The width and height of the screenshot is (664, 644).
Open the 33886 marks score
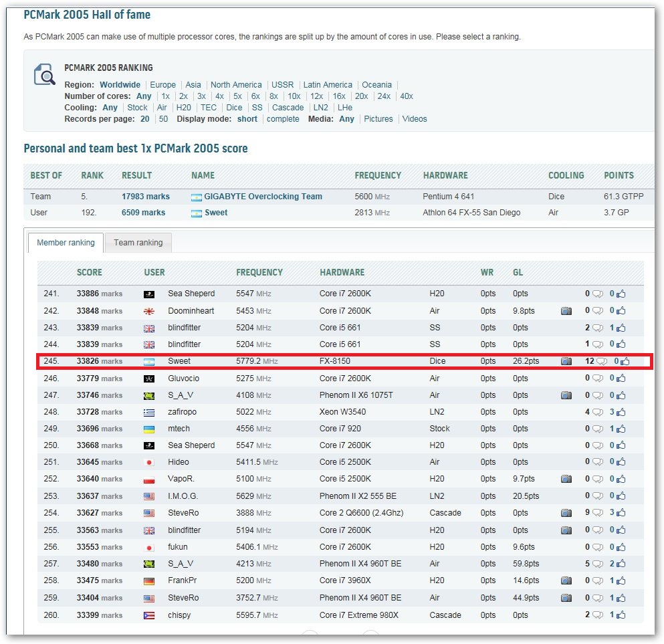coord(99,294)
